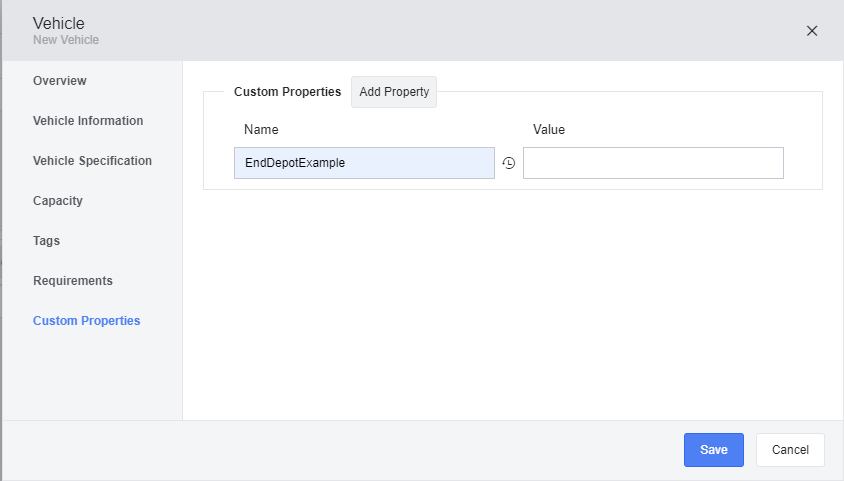Switch to the Tags section
Image resolution: width=844 pixels, height=481 pixels.
46,240
